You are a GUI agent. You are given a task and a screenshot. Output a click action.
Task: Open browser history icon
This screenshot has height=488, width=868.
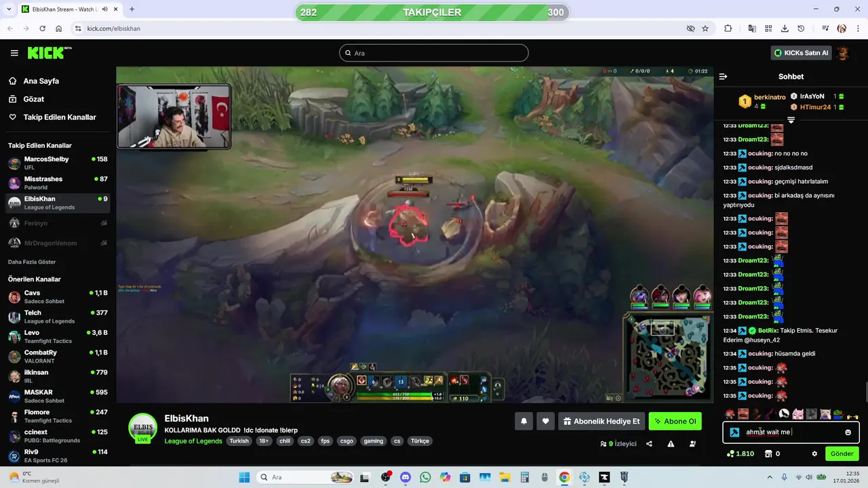[801, 28]
